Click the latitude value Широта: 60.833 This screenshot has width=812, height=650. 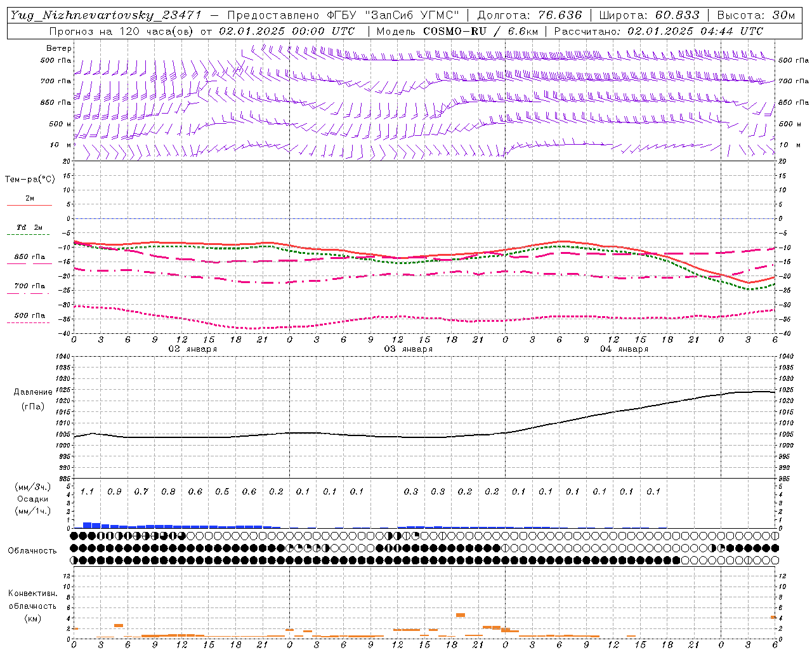(649, 15)
